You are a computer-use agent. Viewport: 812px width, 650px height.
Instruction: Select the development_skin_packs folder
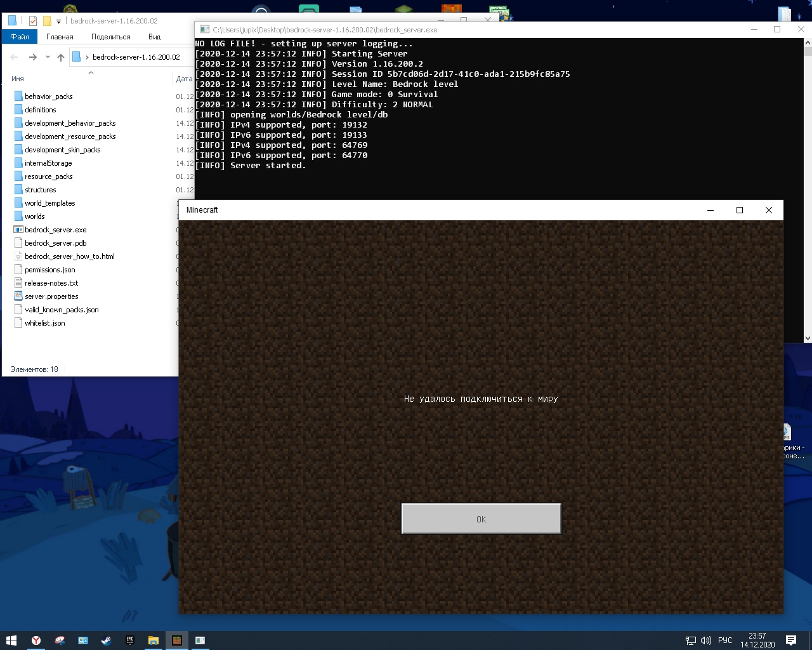[x=63, y=150]
